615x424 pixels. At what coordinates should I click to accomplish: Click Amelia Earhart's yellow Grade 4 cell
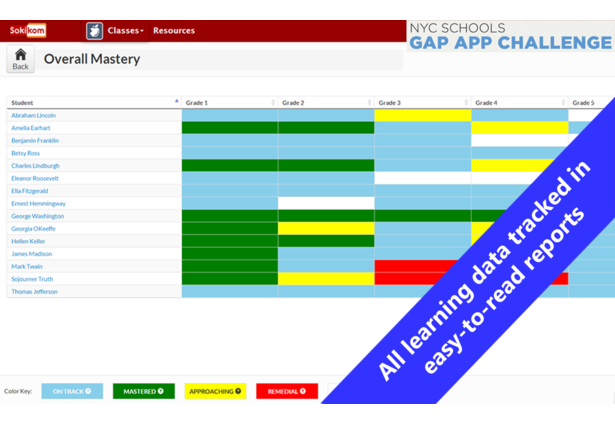[520, 128]
